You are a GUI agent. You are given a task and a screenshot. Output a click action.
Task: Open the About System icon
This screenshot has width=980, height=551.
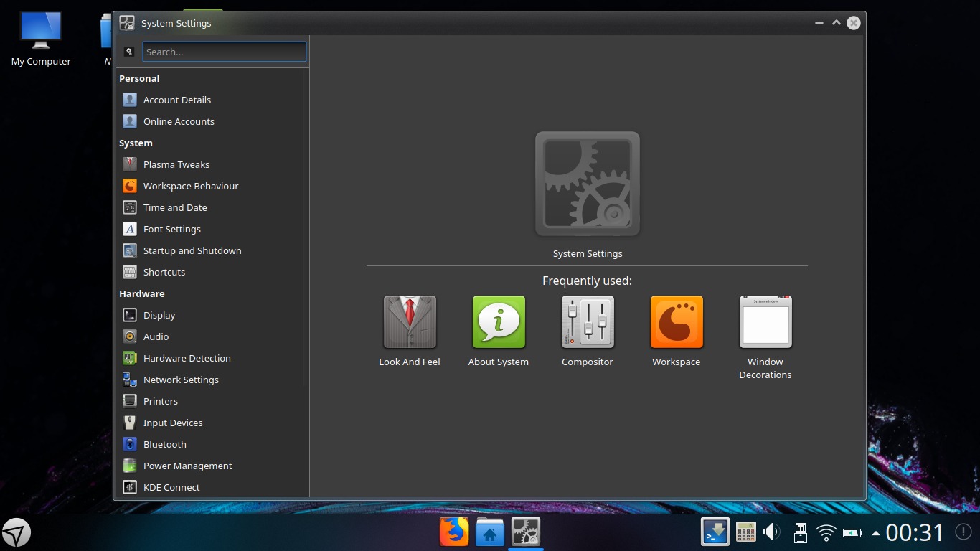click(499, 322)
